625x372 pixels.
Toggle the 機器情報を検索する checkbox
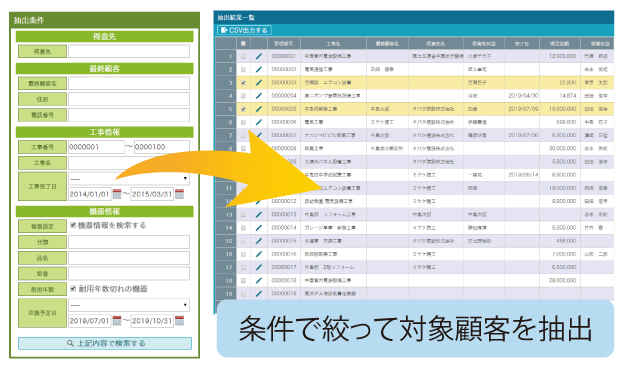pyautogui.click(x=73, y=225)
